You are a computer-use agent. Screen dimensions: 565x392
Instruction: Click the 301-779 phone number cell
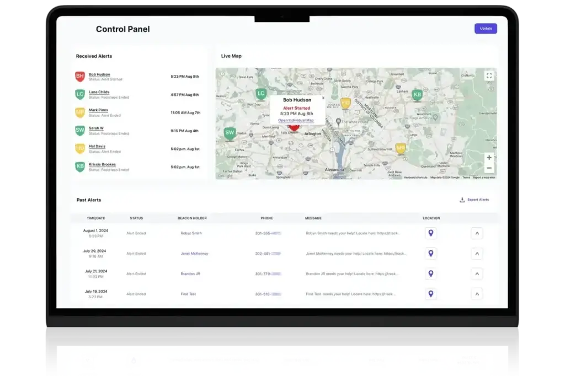268,274
